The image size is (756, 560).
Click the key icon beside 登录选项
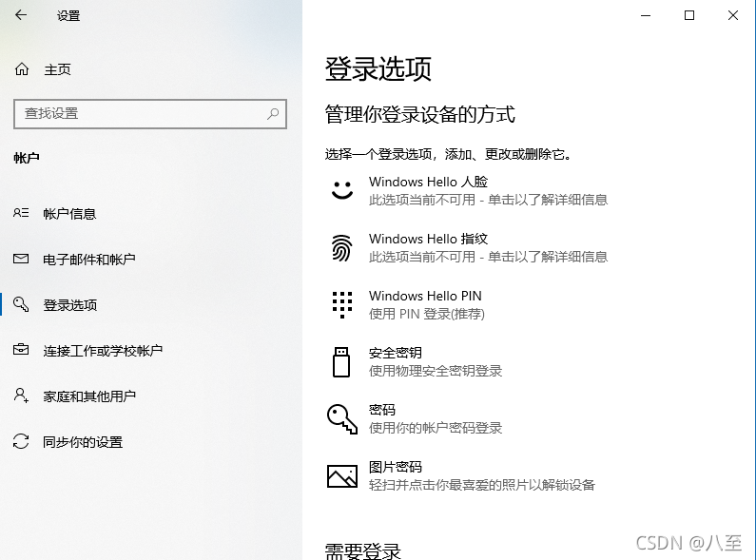[x=21, y=304]
